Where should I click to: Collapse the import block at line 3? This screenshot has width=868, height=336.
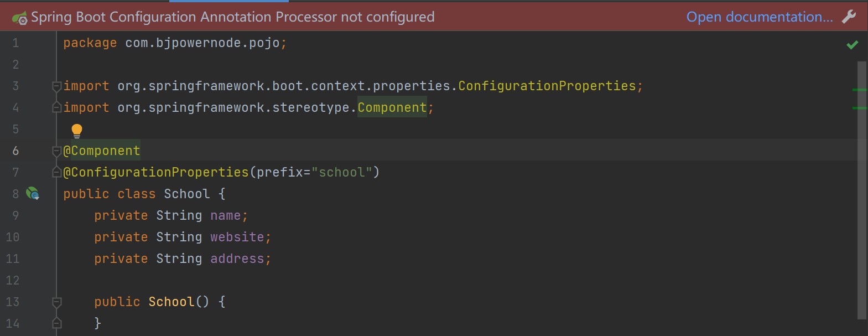pos(56,86)
